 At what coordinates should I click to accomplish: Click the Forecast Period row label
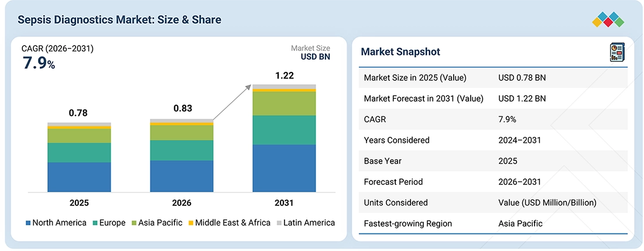[x=393, y=182]
